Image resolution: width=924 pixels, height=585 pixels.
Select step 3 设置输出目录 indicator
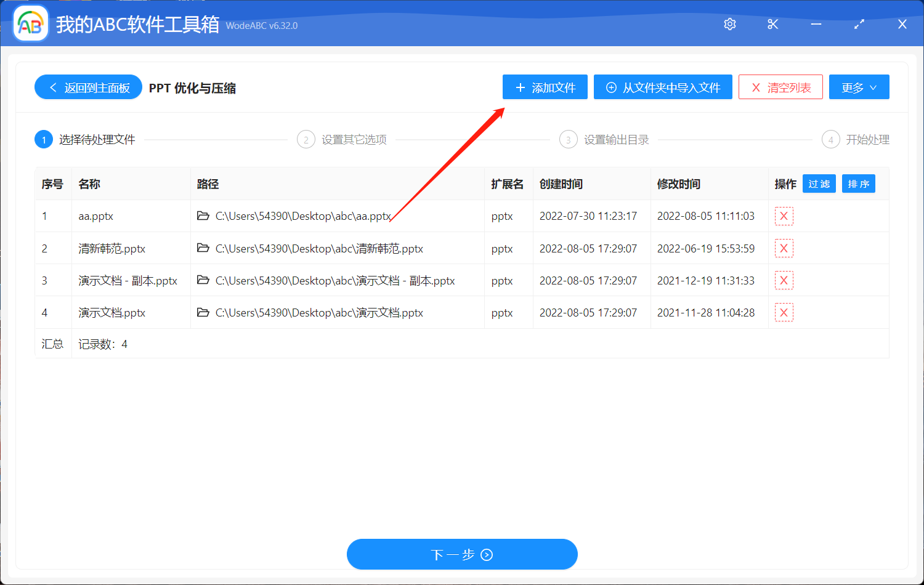(568, 139)
